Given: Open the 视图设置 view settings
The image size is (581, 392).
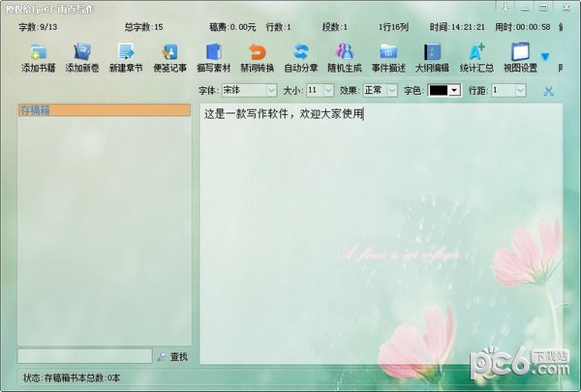Looking at the screenshot, I should (520, 58).
